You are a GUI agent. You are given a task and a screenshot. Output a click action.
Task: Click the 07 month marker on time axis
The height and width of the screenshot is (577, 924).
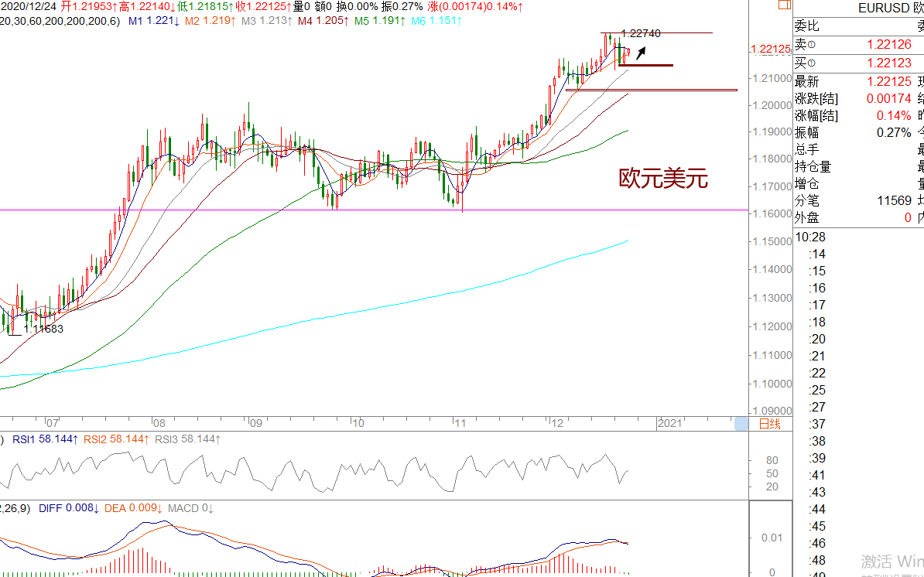53,423
